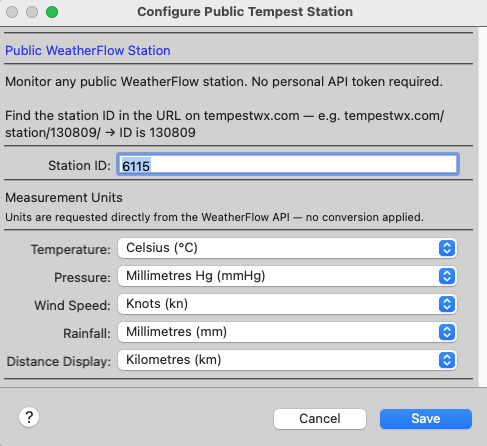Image resolution: width=487 pixels, height=446 pixels.
Task: Cancel the configuration dialog
Action: 320,419
